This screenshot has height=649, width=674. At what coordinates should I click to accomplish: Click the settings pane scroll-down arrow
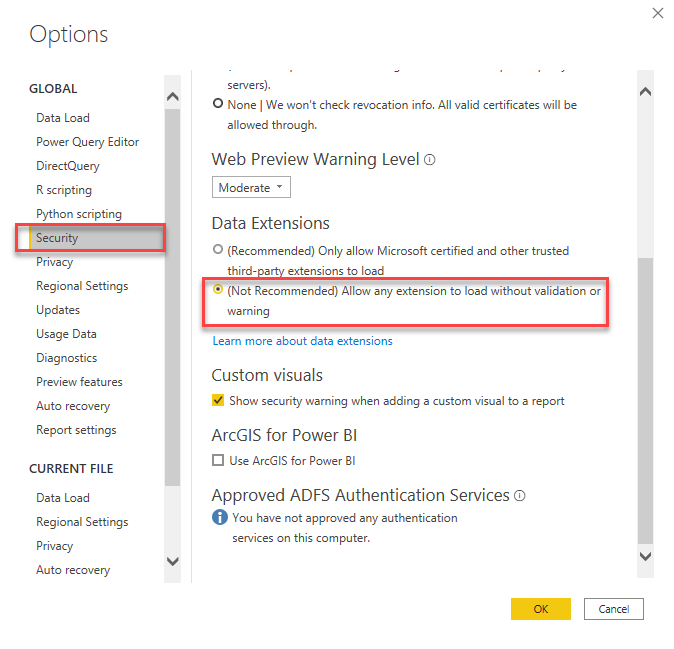[645, 556]
